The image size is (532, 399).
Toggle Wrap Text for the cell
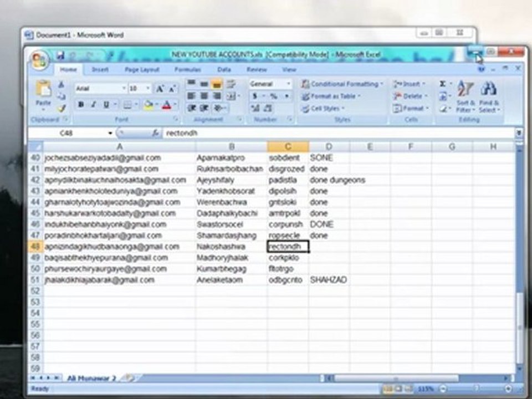(232, 84)
